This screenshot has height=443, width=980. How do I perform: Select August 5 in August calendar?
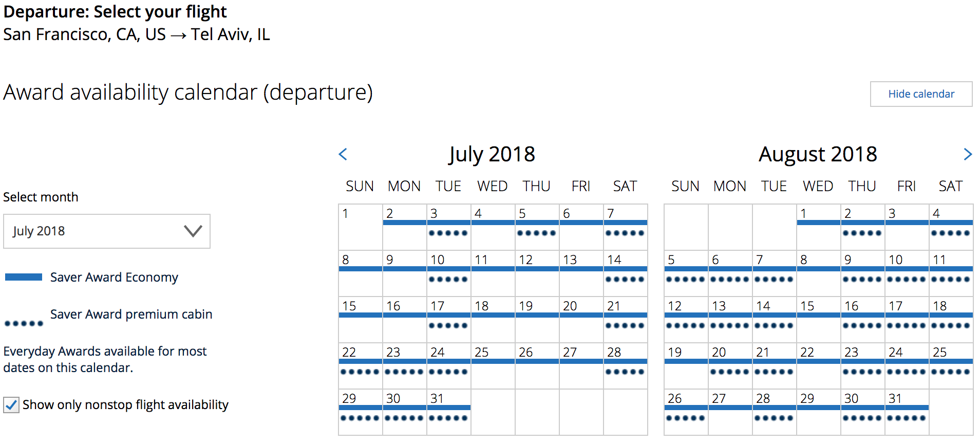tap(686, 273)
